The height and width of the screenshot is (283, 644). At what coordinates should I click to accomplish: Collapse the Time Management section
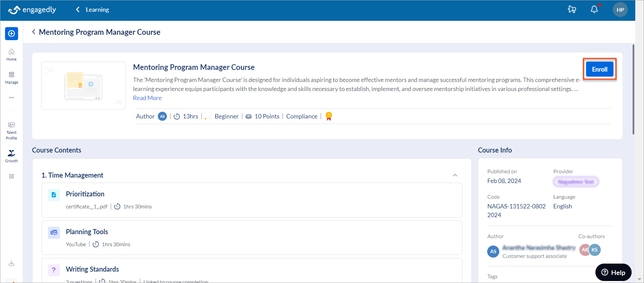455,175
